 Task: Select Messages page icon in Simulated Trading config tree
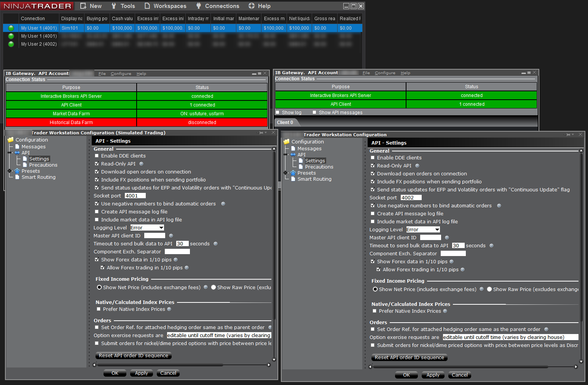[17, 146]
